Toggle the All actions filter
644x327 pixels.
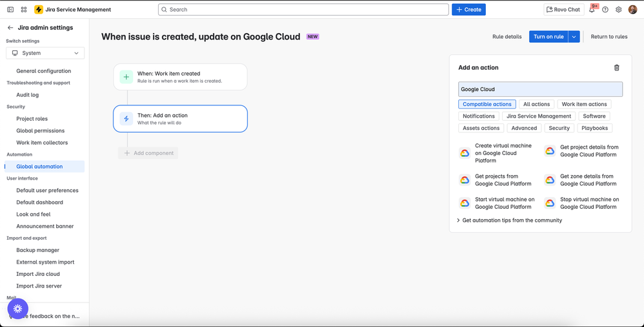[536, 104]
